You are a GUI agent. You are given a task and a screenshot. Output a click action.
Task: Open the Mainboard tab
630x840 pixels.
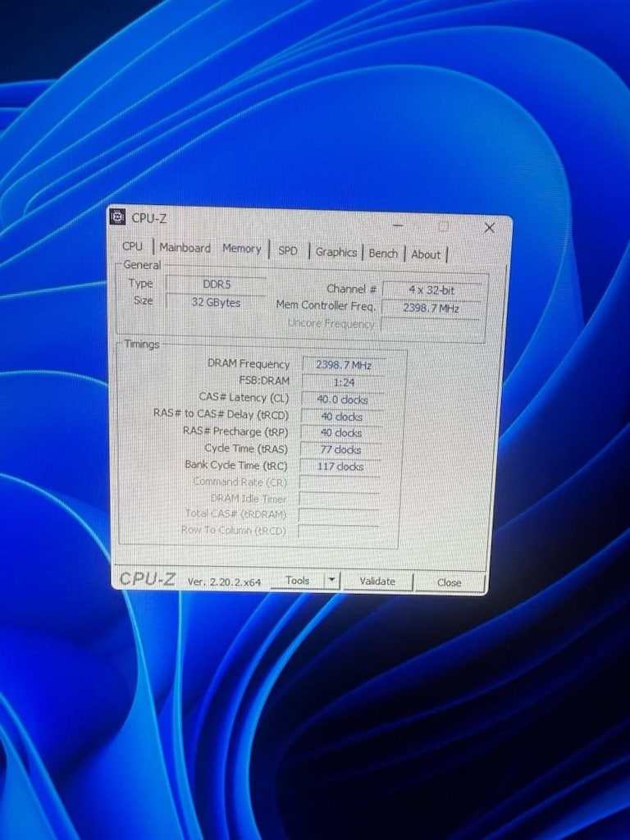[185, 248]
